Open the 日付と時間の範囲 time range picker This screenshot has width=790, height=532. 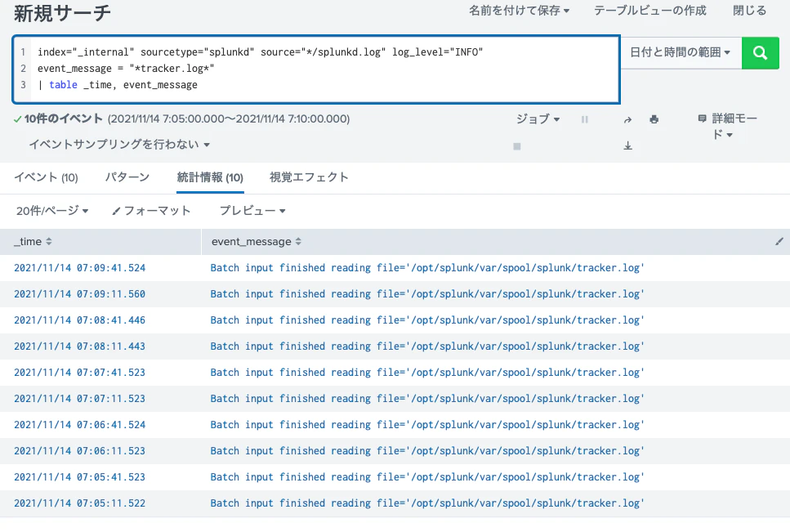click(x=681, y=51)
